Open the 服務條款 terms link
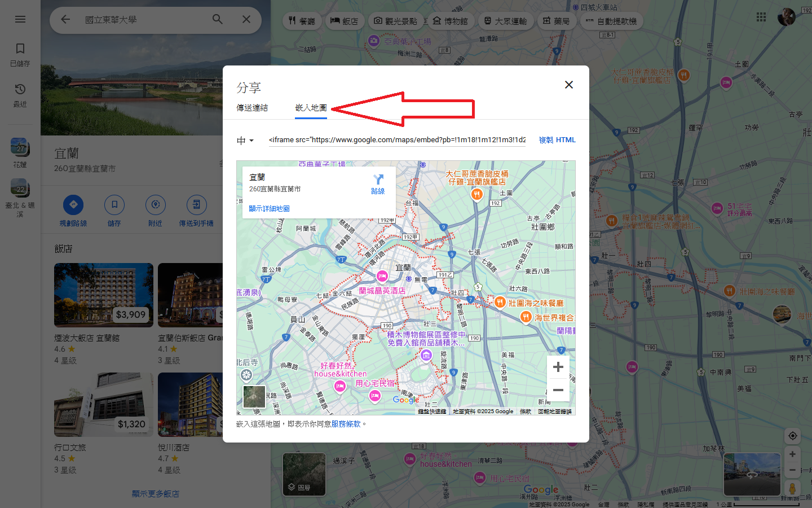The height and width of the screenshot is (508, 812). (x=346, y=424)
